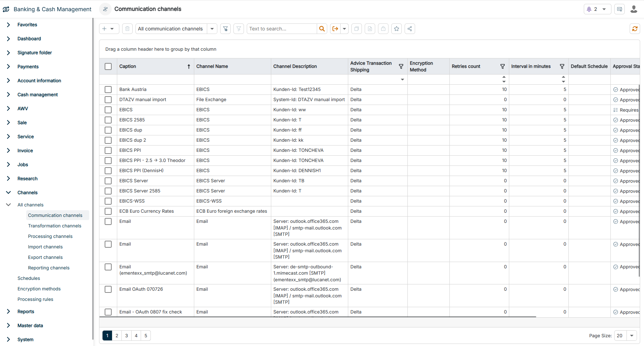Open Schedules in sidebar

[x=29, y=278]
